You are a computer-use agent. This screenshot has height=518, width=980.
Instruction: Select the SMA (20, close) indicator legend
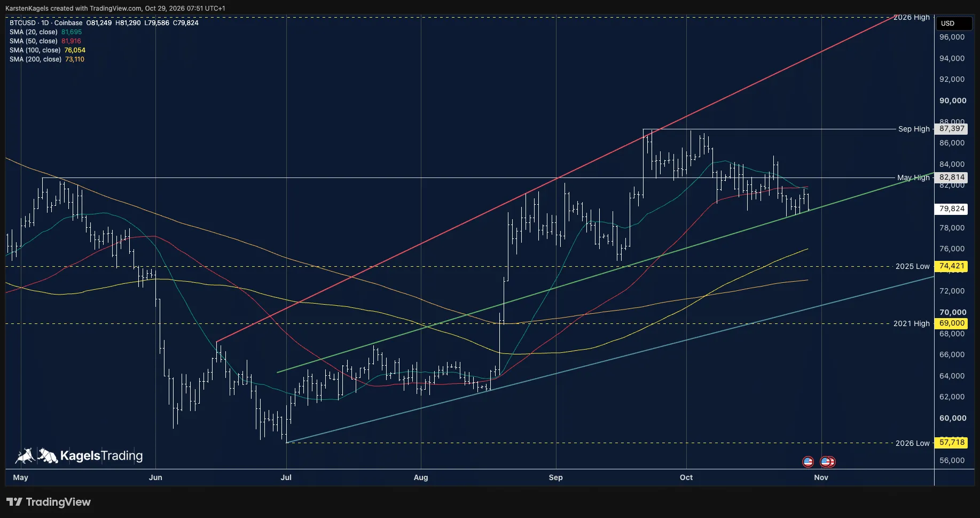tap(33, 32)
